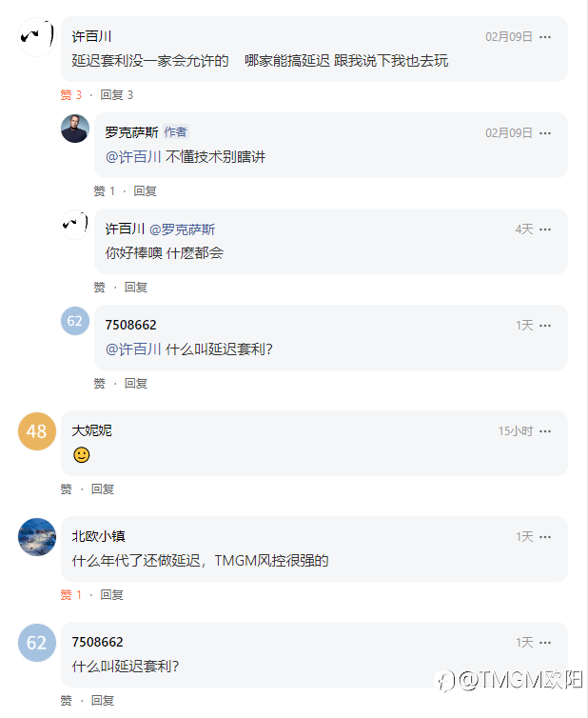Open options menu on 7508662's last comment

tap(545, 643)
